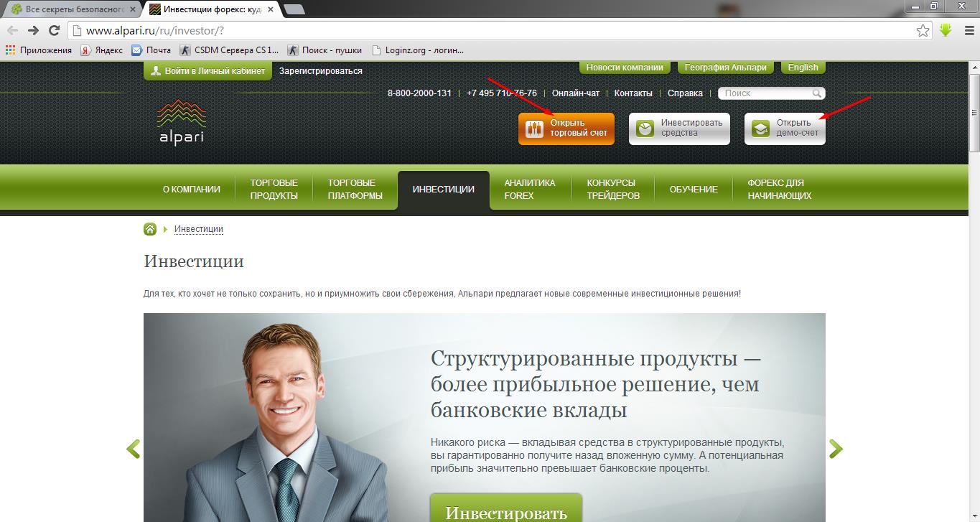Open a new browser tab
Viewport: 980px width, 522px height.
(x=294, y=9)
